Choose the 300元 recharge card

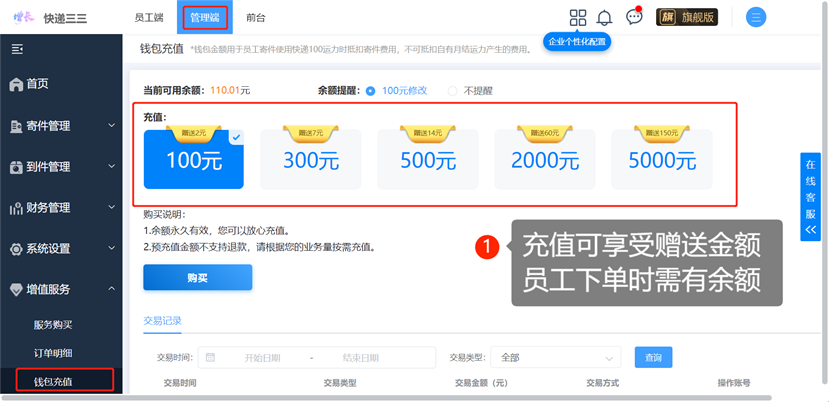click(311, 159)
